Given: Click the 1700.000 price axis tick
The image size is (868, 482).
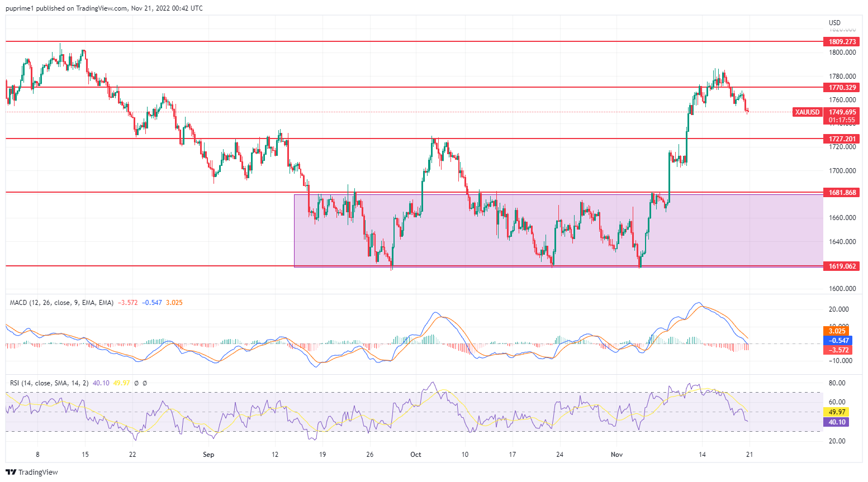Looking at the screenshot, I should pos(842,171).
